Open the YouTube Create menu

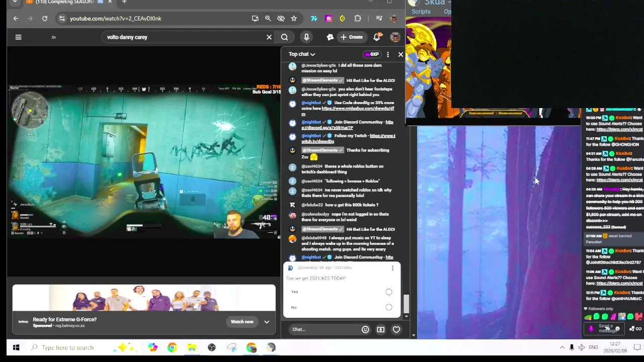[351, 37]
